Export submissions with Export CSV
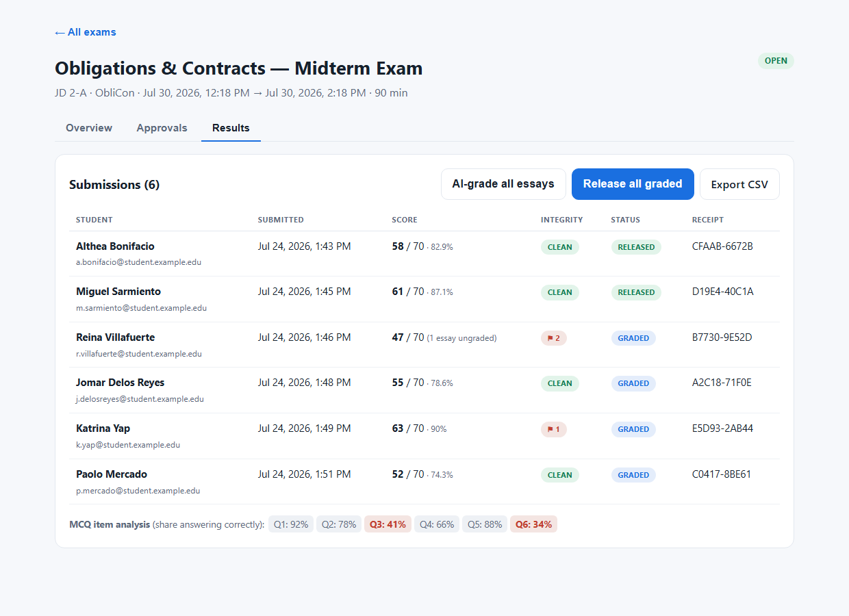This screenshot has height=616, width=849. [739, 184]
